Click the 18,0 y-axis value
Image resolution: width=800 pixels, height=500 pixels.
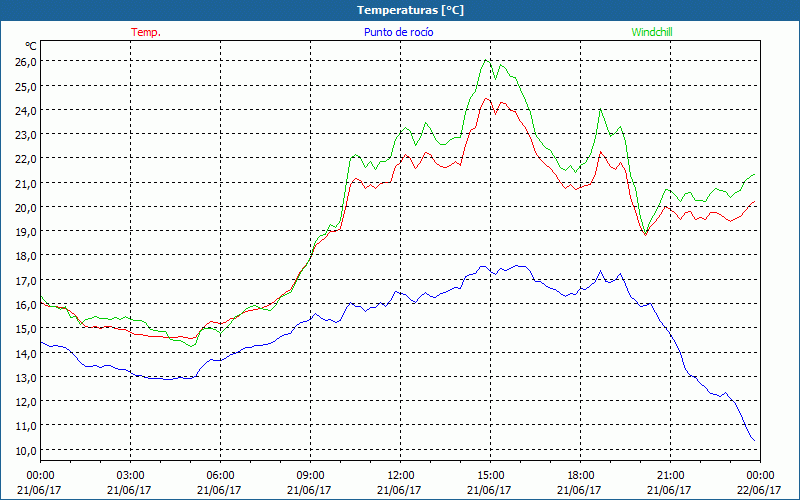pos(27,256)
